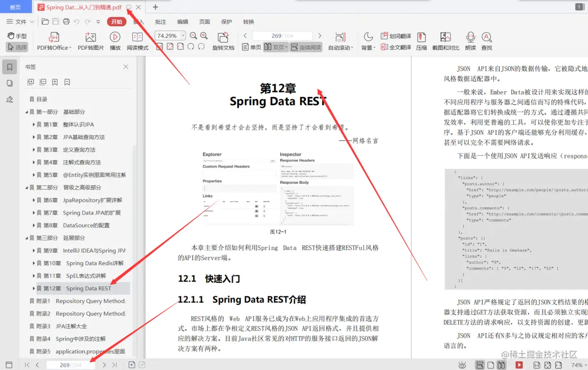Viewport: 588px width, 370px height.
Task: Expand the 第6章 JpaRepository bookmark
Action: 34,200
